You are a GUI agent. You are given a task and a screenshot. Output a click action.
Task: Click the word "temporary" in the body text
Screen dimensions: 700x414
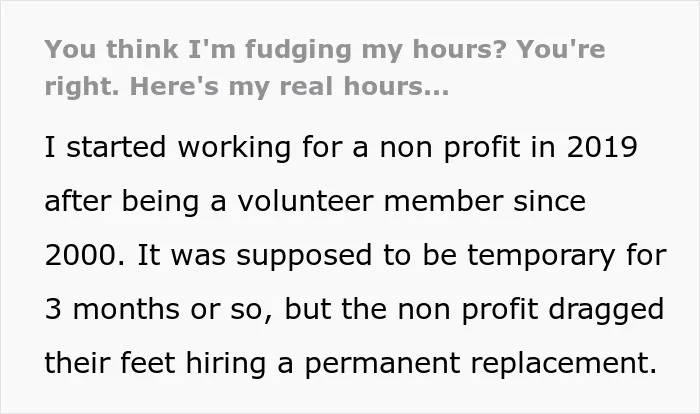point(542,256)
